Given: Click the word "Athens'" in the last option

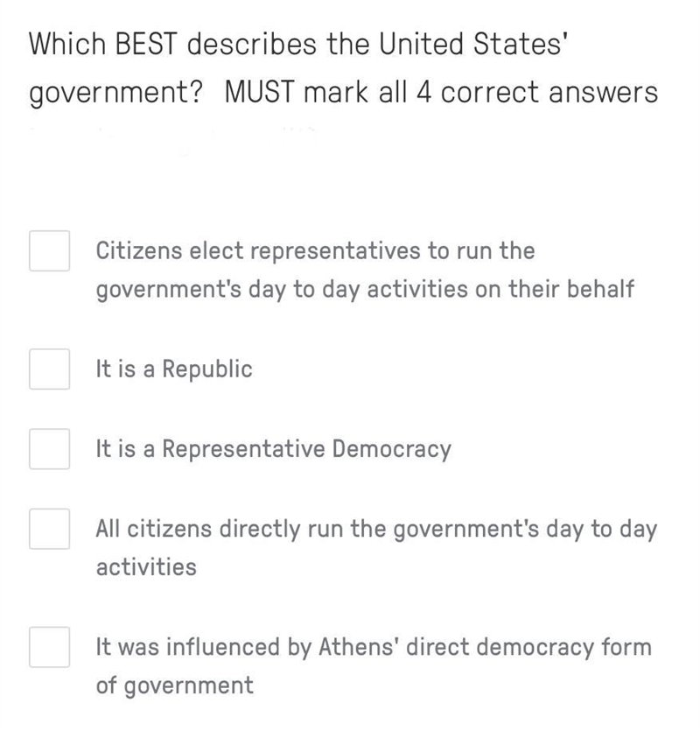Looking at the screenshot, I should (x=359, y=647).
